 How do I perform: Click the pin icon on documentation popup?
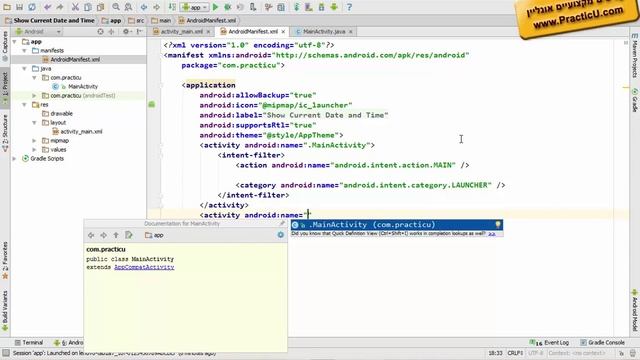[x=282, y=224]
